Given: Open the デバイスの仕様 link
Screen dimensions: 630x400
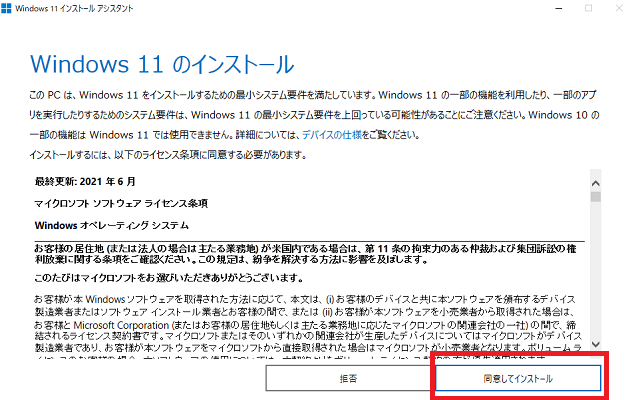Looking at the screenshot, I should 332,135.
